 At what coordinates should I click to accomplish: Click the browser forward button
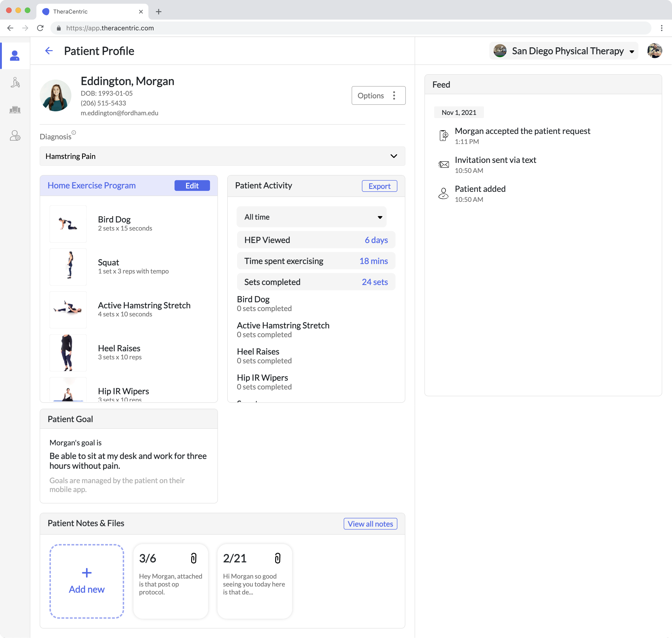[x=25, y=28]
